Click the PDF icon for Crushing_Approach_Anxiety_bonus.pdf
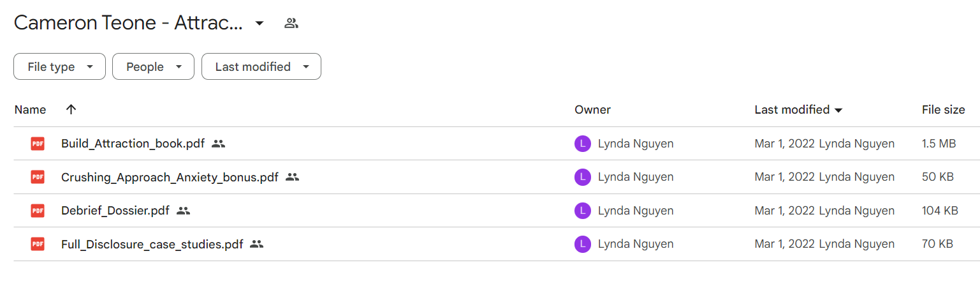The height and width of the screenshot is (288, 980). click(38, 177)
